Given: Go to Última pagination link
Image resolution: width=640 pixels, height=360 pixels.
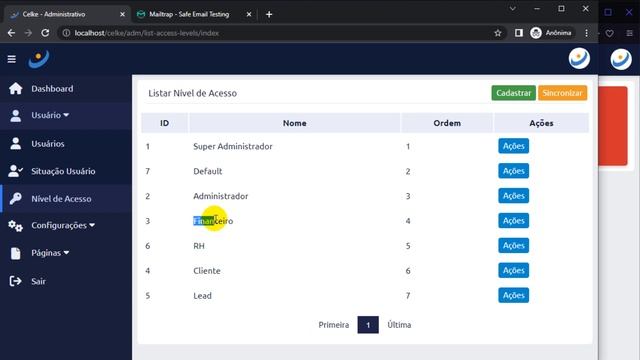Looking at the screenshot, I should point(399,325).
